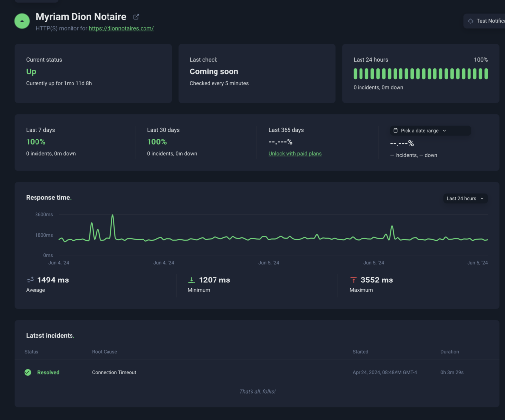
Task: Click the Test Notification icon
Action: tap(470, 21)
